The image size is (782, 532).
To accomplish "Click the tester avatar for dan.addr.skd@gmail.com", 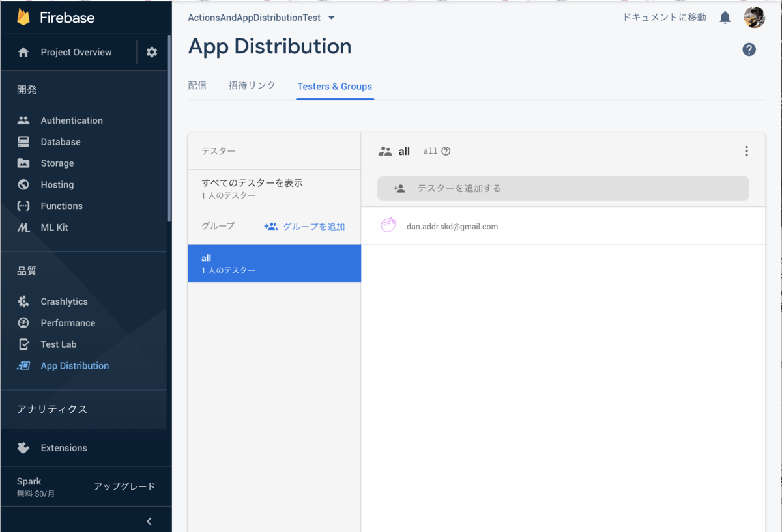I will pos(388,226).
